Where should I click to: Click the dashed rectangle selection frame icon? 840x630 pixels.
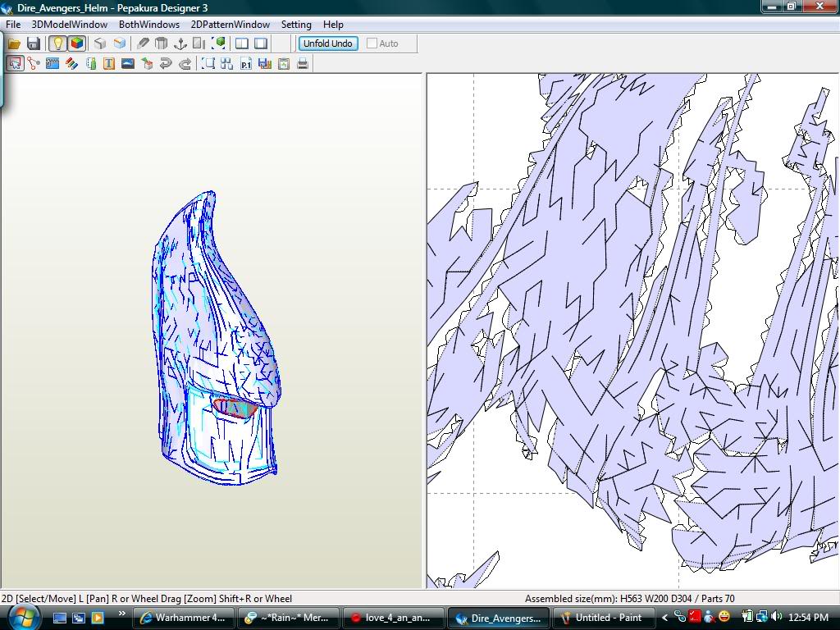[x=208, y=64]
